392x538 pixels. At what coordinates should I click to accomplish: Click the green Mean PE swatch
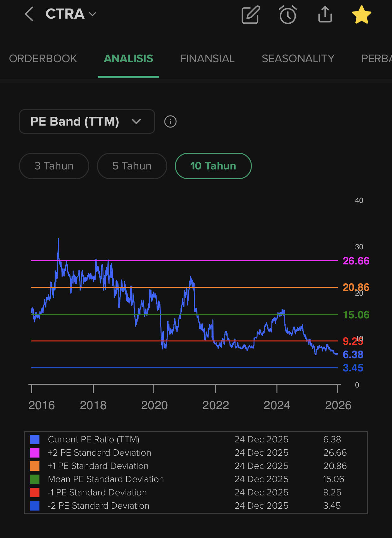(x=35, y=479)
